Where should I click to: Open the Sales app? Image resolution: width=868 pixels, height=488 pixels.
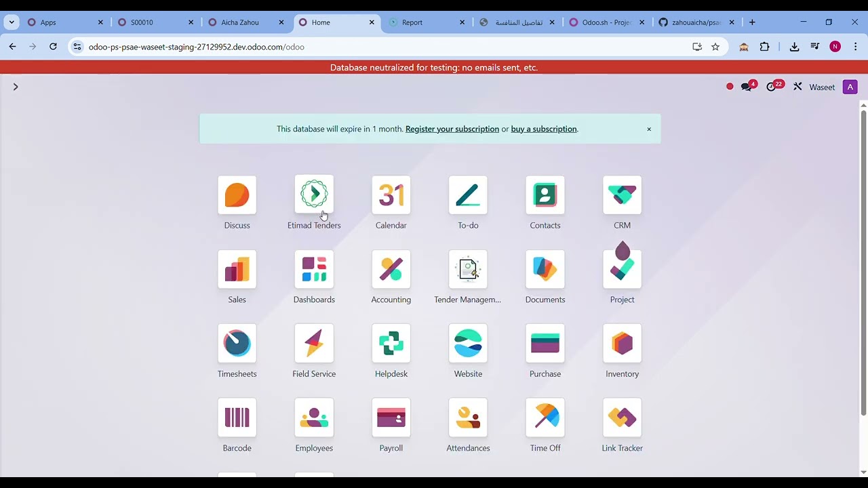pos(237,269)
